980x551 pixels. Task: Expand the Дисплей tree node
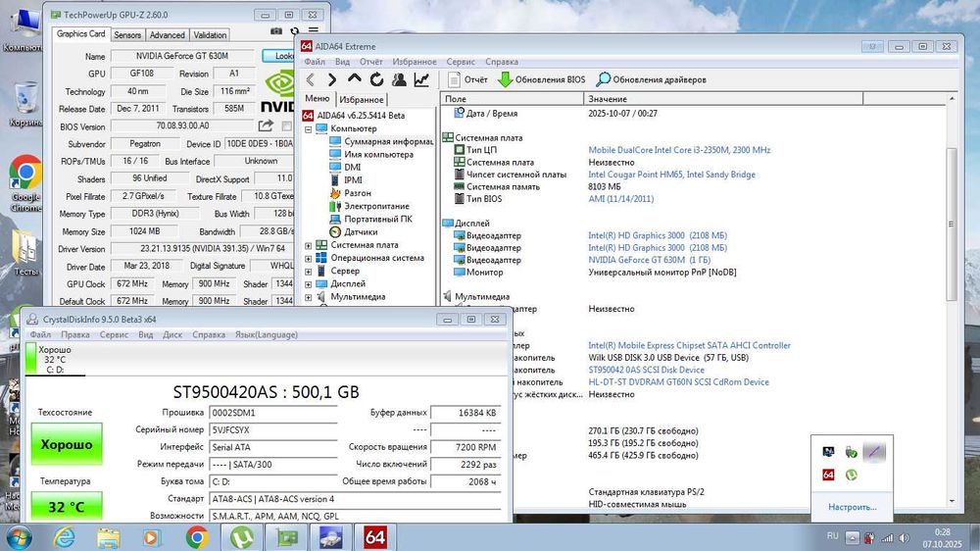[x=308, y=284]
